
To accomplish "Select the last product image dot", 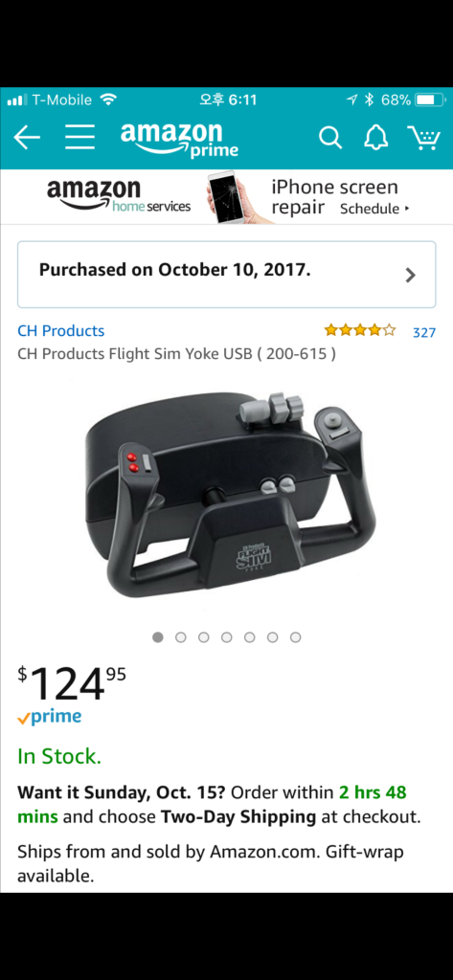I will 295,637.
